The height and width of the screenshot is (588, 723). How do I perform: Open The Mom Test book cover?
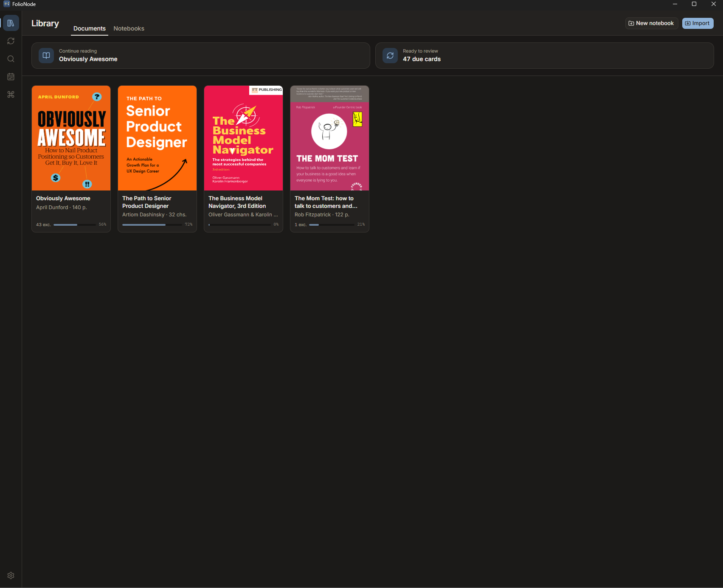click(330, 138)
